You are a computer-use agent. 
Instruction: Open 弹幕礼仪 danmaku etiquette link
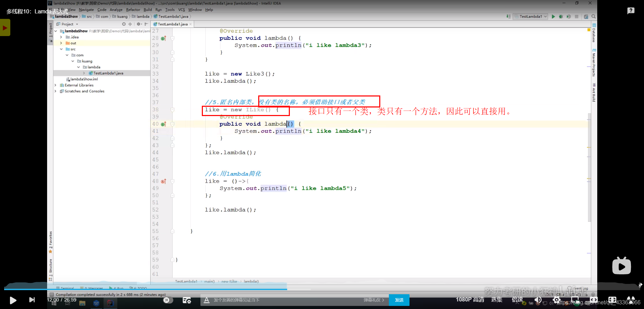pos(374,300)
